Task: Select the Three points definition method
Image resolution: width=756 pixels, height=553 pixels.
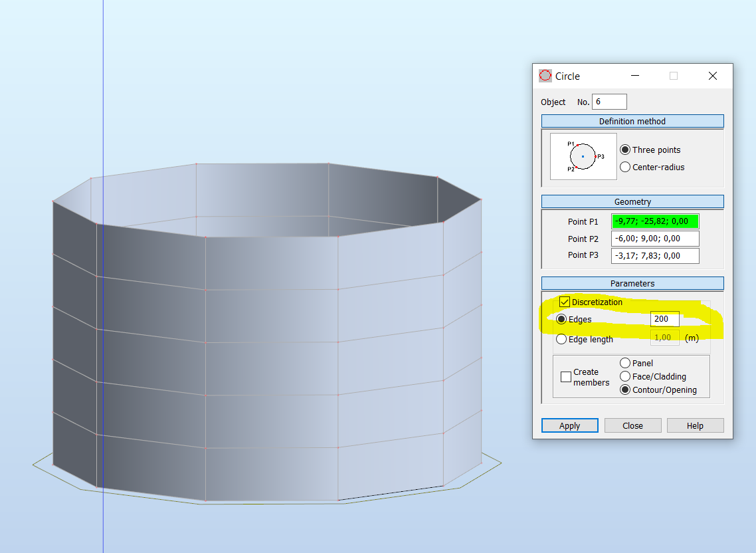Action: tap(624, 150)
